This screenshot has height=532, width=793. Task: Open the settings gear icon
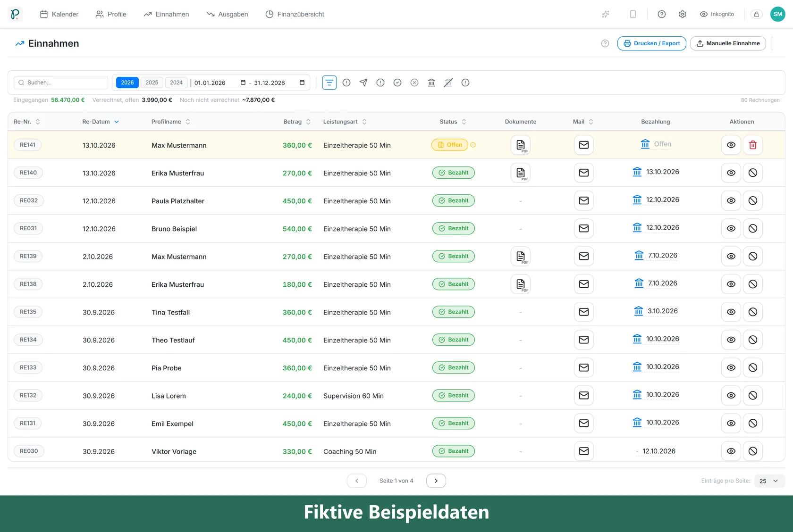683,14
